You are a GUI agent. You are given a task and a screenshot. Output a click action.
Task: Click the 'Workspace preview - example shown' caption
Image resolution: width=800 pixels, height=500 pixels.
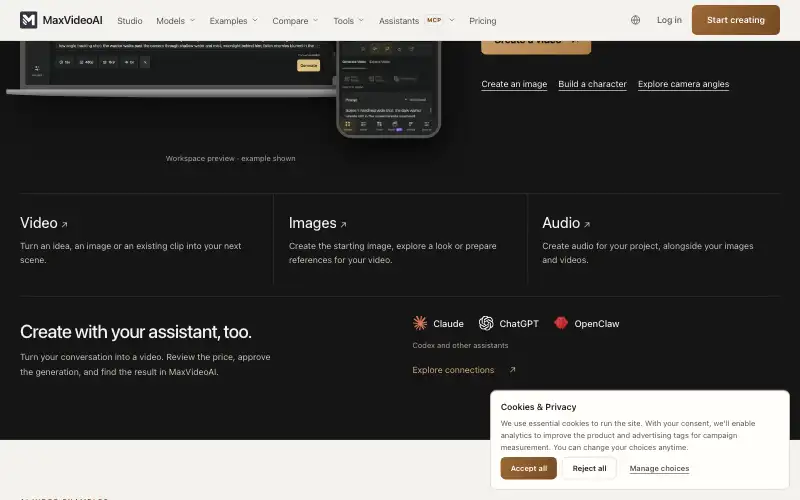[x=231, y=158]
